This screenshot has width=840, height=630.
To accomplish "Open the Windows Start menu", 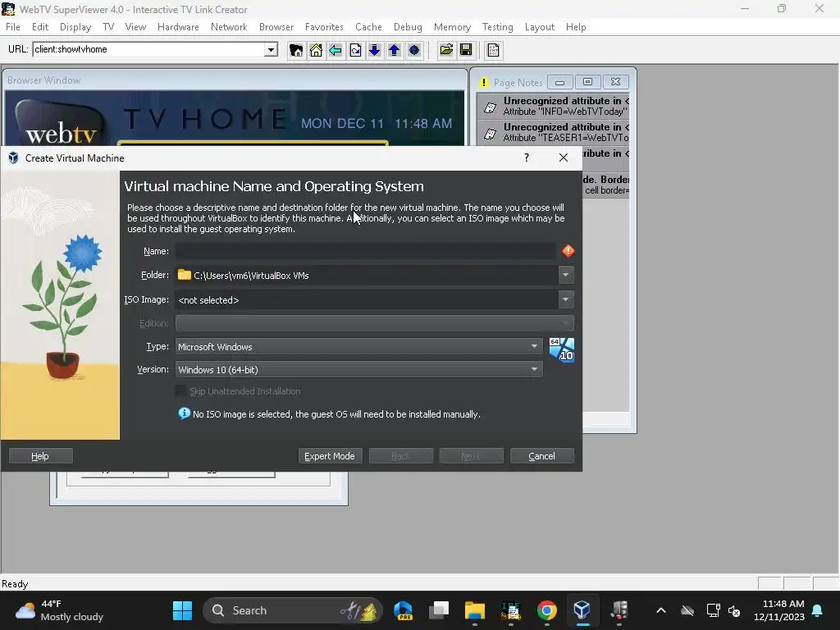I will pyautogui.click(x=182, y=610).
